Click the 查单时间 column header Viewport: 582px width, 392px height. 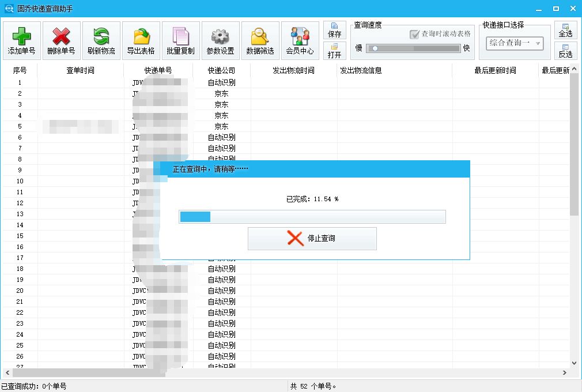pyautogui.click(x=80, y=70)
